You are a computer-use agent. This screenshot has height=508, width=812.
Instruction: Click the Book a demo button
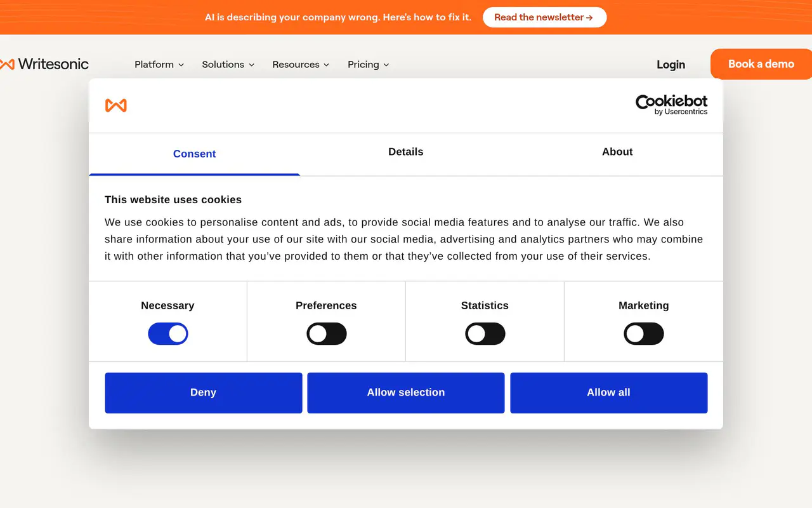coord(761,64)
